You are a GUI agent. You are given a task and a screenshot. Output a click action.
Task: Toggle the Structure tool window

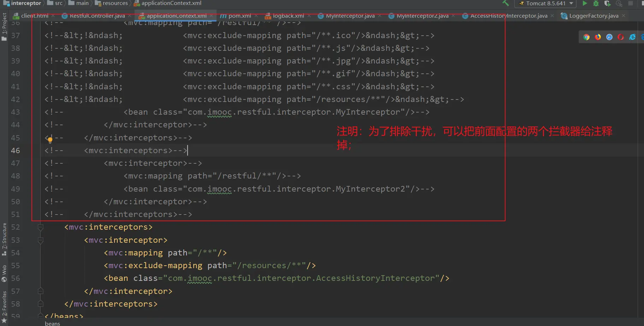coord(4,236)
